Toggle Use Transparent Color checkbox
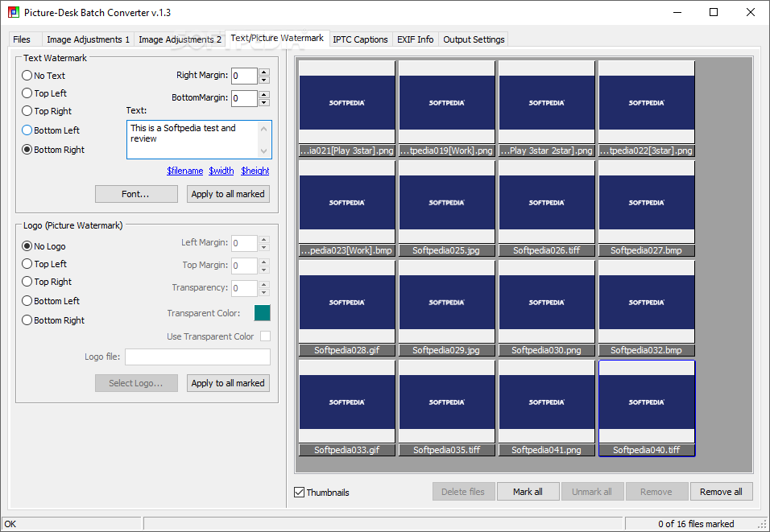 pyautogui.click(x=265, y=336)
